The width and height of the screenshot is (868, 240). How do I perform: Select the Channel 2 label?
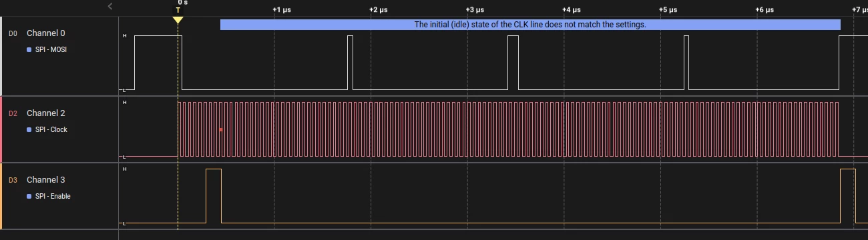tap(46, 113)
